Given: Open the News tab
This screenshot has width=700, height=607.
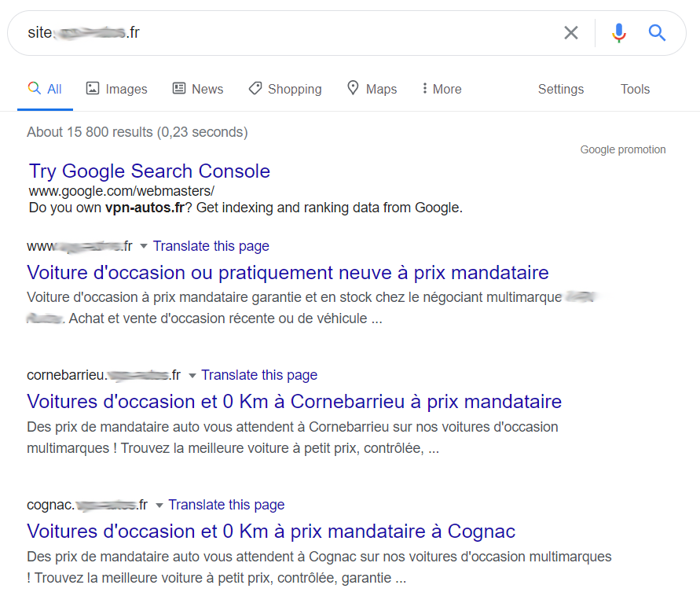Looking at the screenshot, I should 198,89.
